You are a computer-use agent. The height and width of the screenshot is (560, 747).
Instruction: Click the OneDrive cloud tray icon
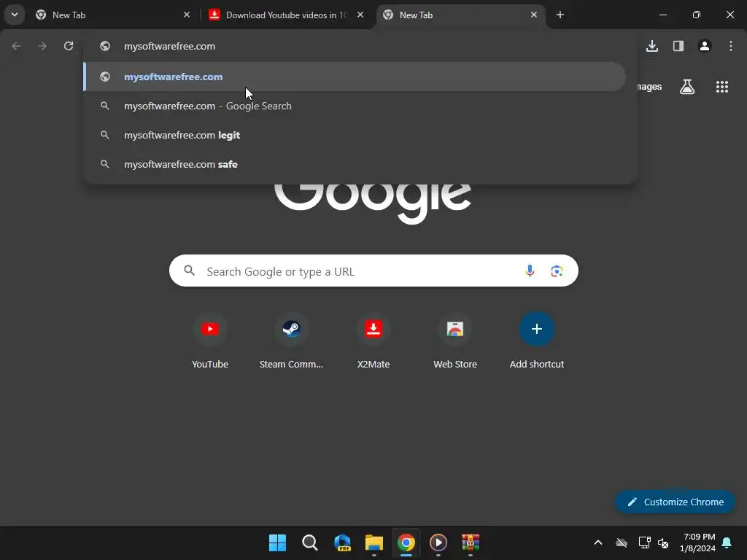coord(622,542)
